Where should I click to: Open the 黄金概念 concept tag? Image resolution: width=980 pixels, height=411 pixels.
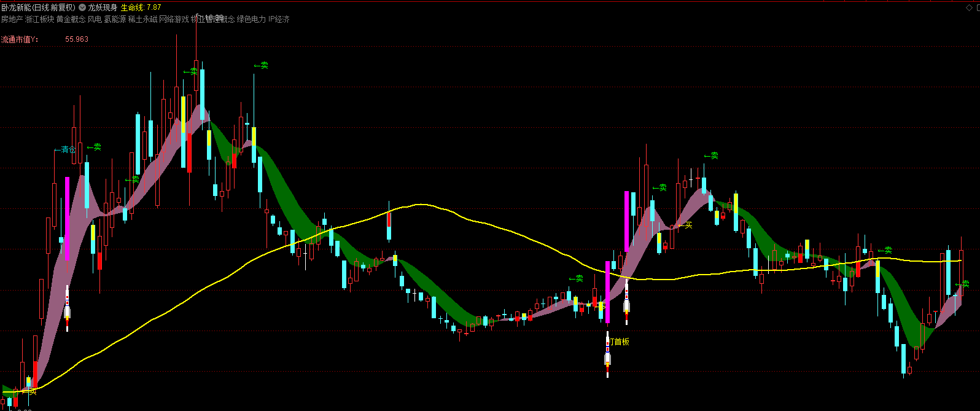pos(71,20)
